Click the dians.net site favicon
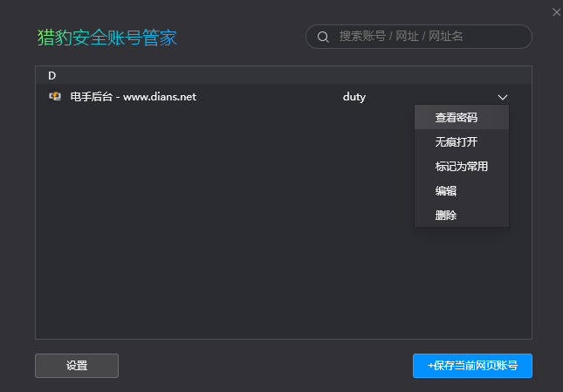 pyautogui.click(x=55, y=96)
